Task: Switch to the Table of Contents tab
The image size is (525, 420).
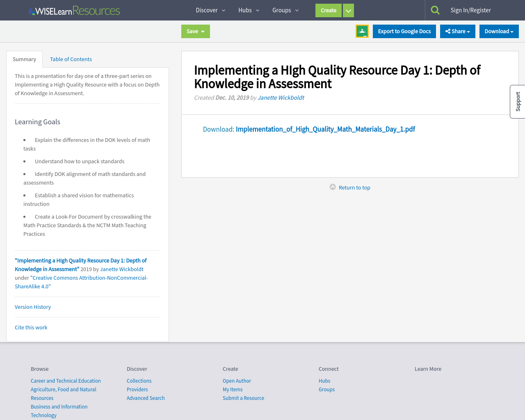Action: pos(71,59)
